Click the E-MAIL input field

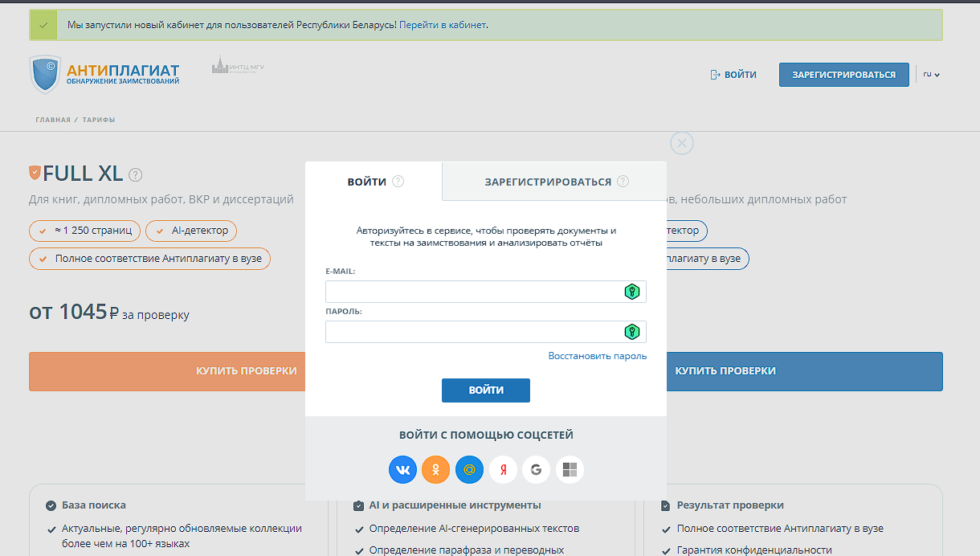486,292
